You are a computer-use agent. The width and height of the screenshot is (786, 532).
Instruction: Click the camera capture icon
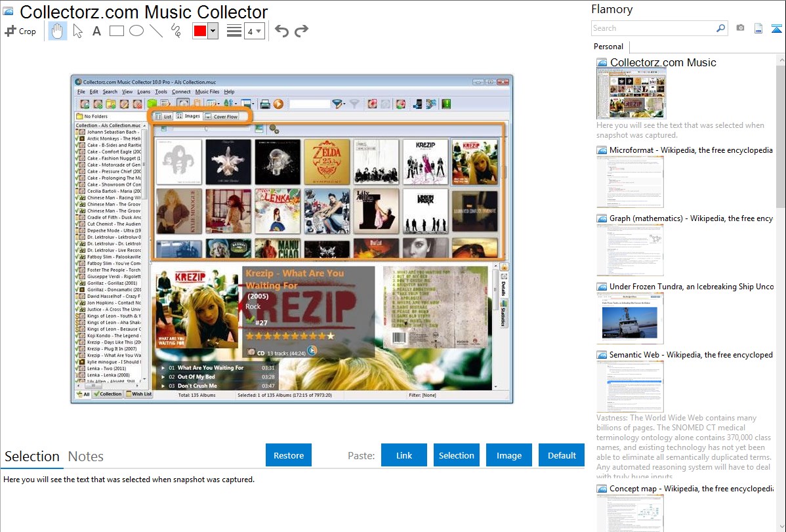point(740,28)
